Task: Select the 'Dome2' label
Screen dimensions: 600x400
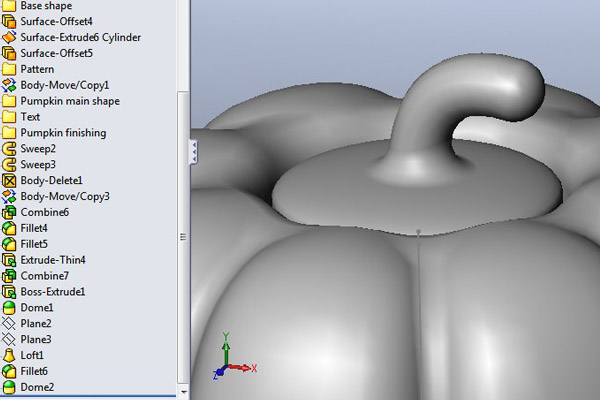Action: coord(37,387)
